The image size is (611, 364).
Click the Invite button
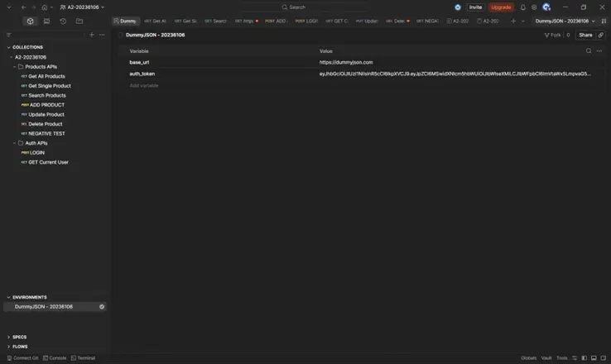tap(475, 7)
